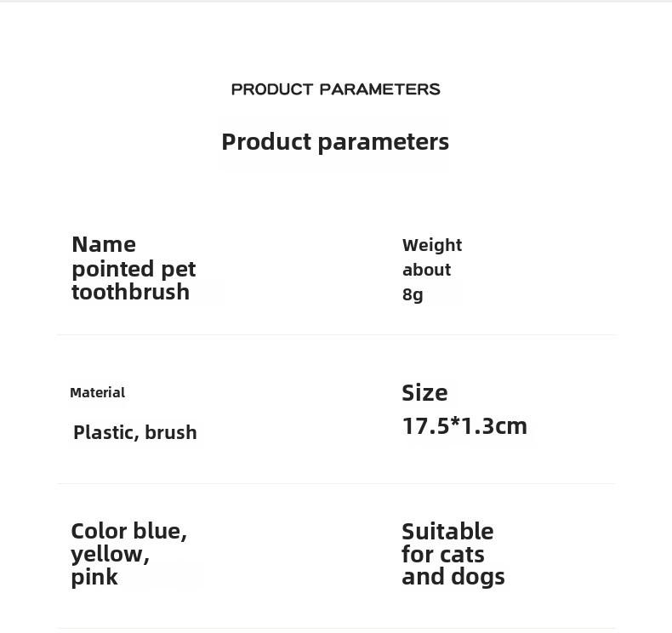
Task: Click the and dogs text line
Action: click(x=453, y=577)
